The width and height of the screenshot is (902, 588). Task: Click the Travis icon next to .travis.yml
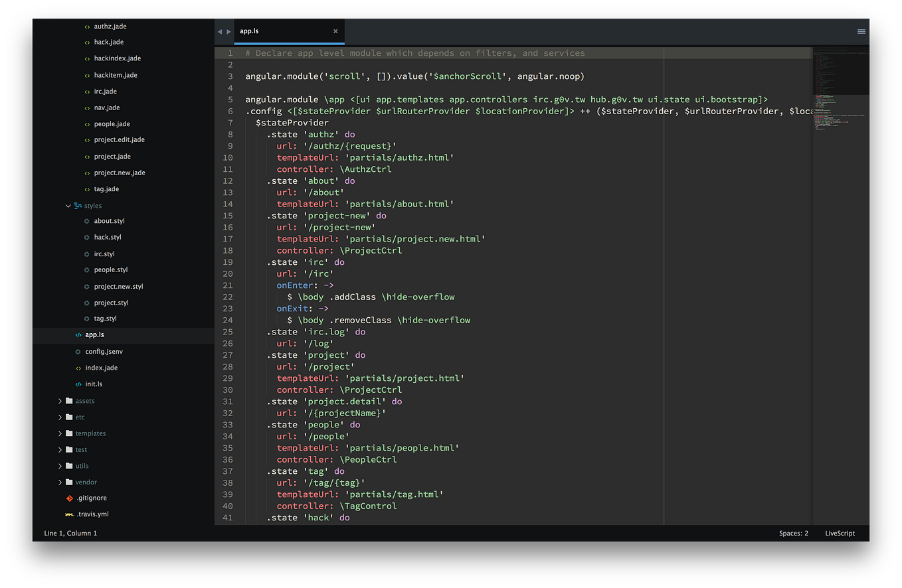[70, 514]
